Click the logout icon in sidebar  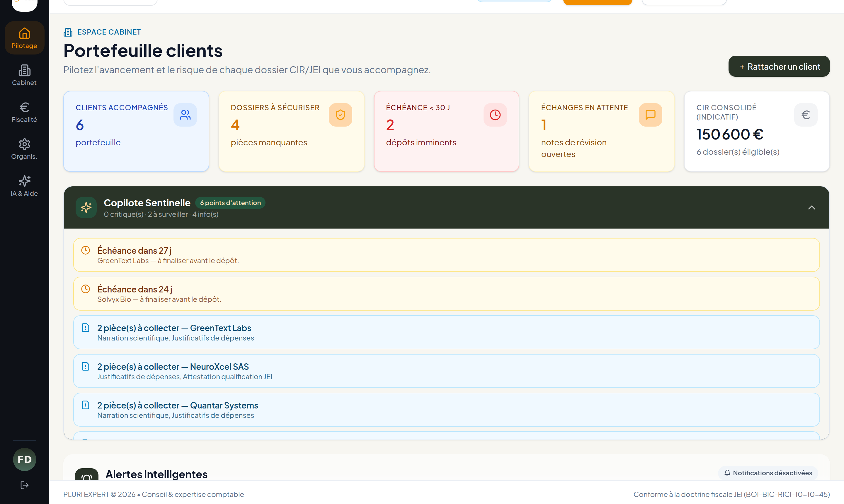tap(24, 485)
